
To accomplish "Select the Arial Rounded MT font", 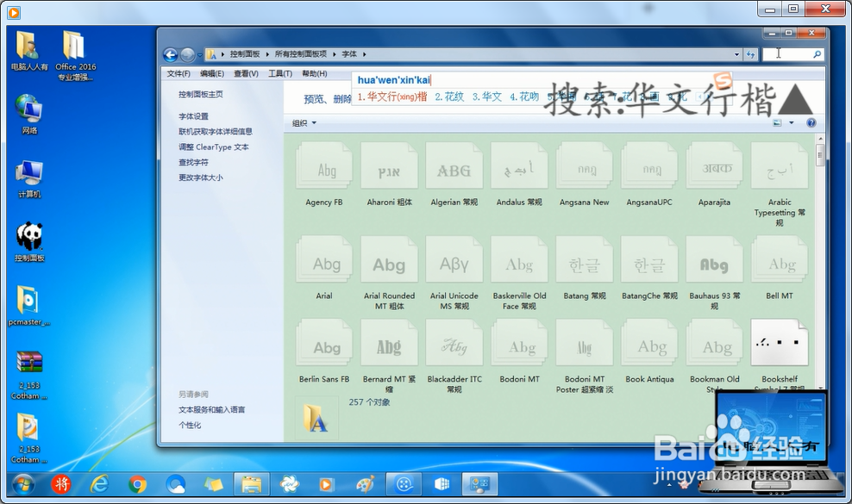I will (390, 259).
